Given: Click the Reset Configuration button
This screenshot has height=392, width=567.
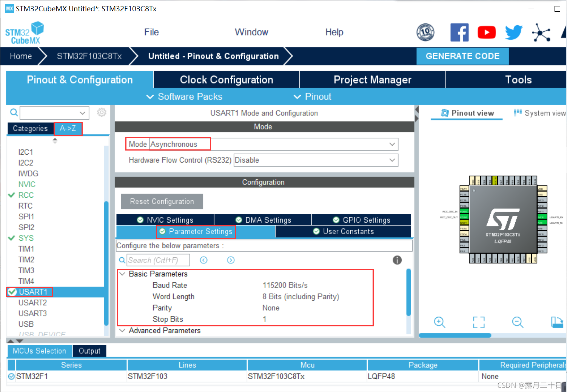Looking at the screenshot, I should tap(162, 201).
